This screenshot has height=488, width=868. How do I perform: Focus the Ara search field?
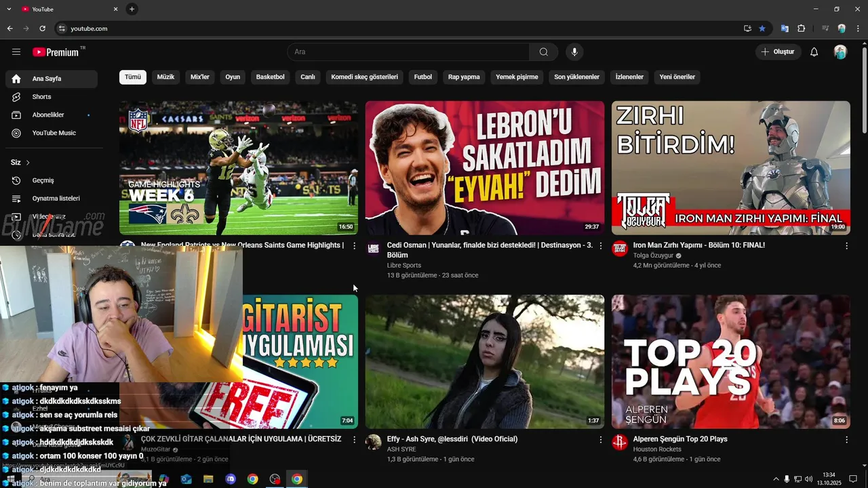[408, 52]
